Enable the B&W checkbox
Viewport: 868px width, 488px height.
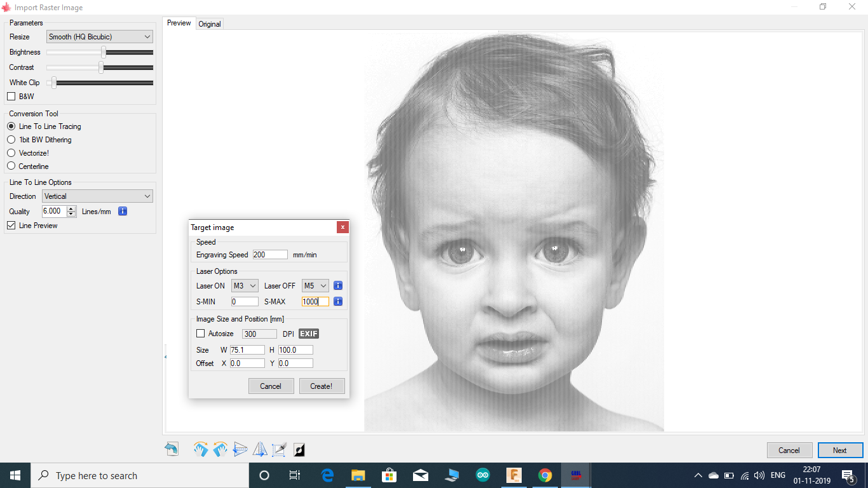[10, 96]
